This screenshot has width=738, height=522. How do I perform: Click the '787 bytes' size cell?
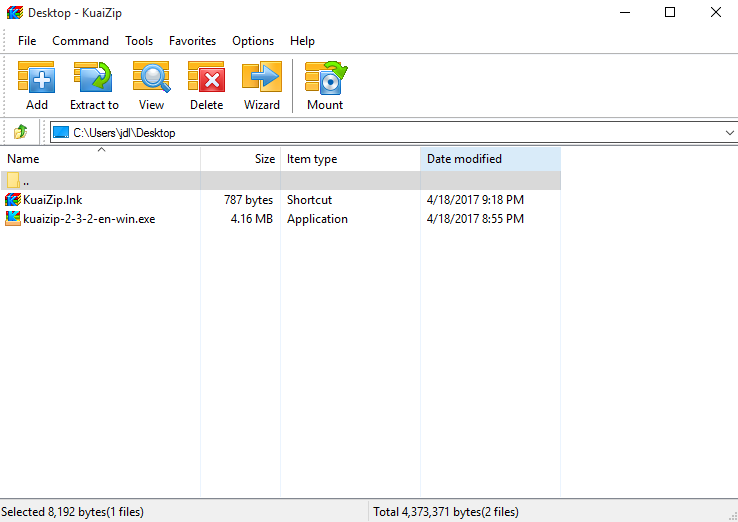[x=249, y=200]
